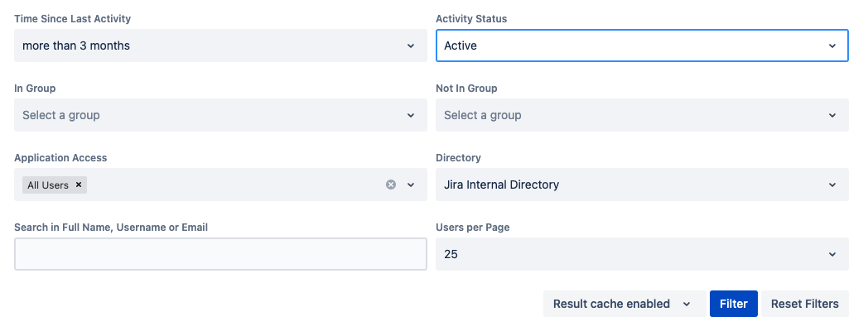Image resolution: width=868 pixels, height=331 pixels.
Task: Open the Result cache enabled dropdown
Action: [624, 304]
